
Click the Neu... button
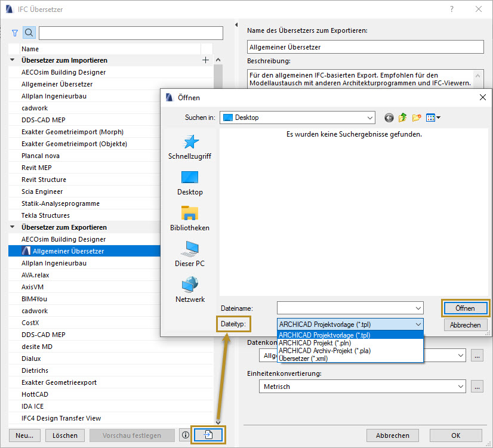(24, 435)
